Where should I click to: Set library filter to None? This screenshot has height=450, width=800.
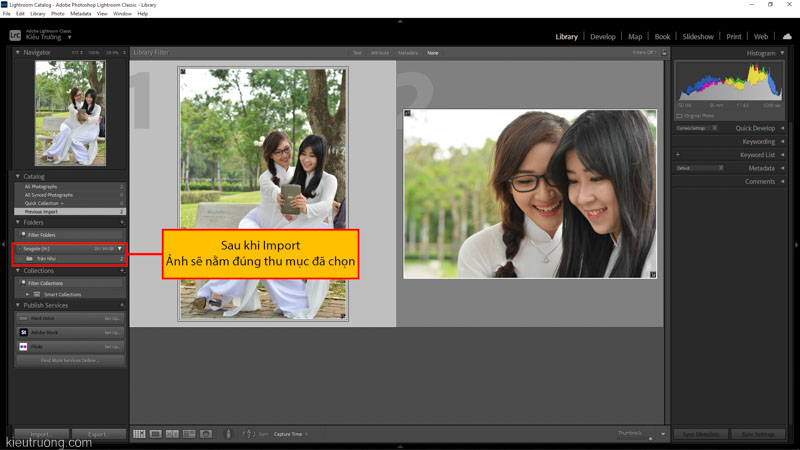[x=433, y=53]
